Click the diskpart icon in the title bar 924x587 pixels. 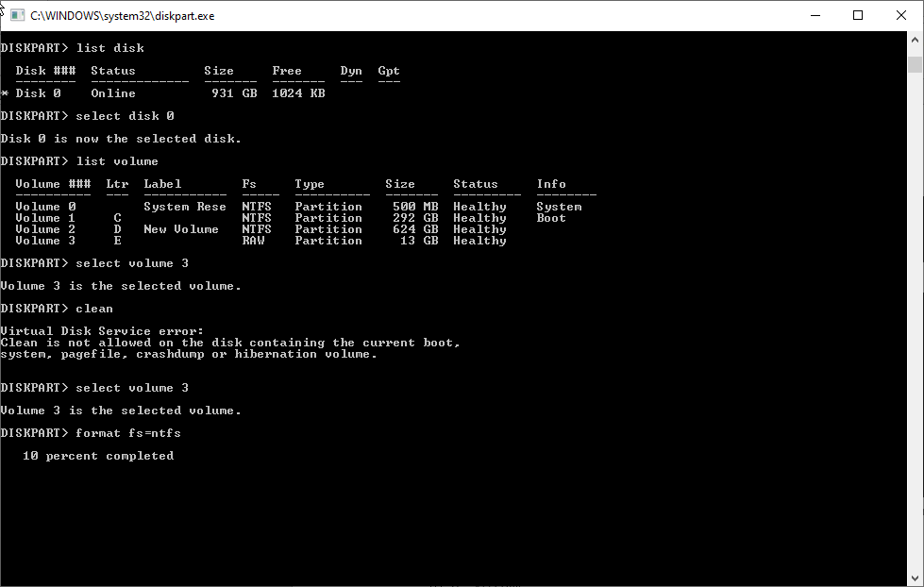[x=15, y=15]
